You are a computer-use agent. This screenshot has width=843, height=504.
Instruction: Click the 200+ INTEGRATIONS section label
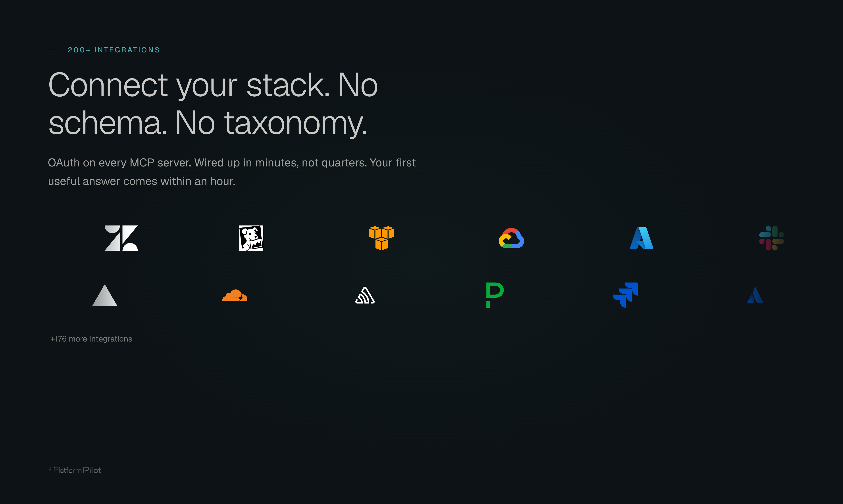pos(114,50)
